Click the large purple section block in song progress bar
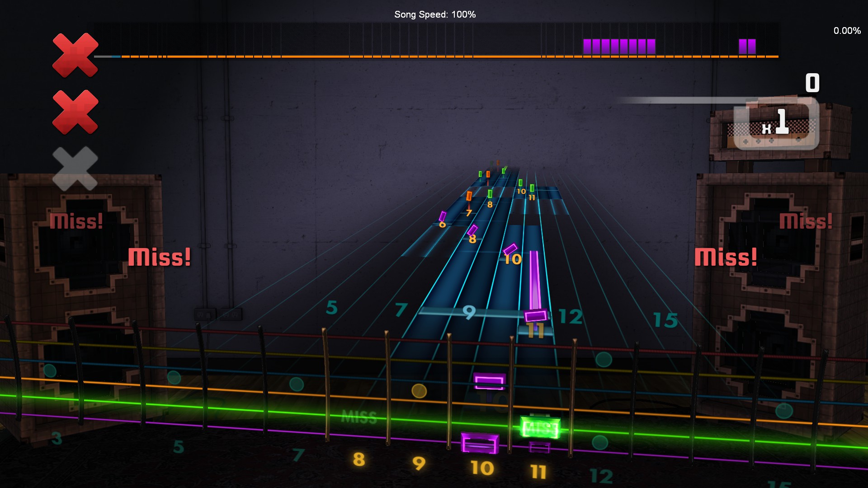Screen dimensions: 868x488 coord(619,47)
